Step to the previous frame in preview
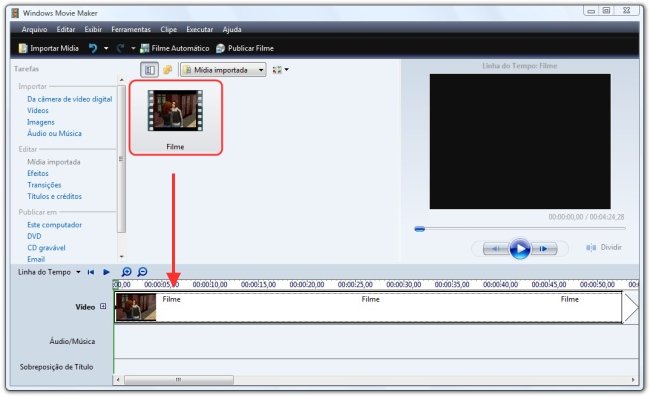This screenshot has width=650, height=396. (496, 249)
